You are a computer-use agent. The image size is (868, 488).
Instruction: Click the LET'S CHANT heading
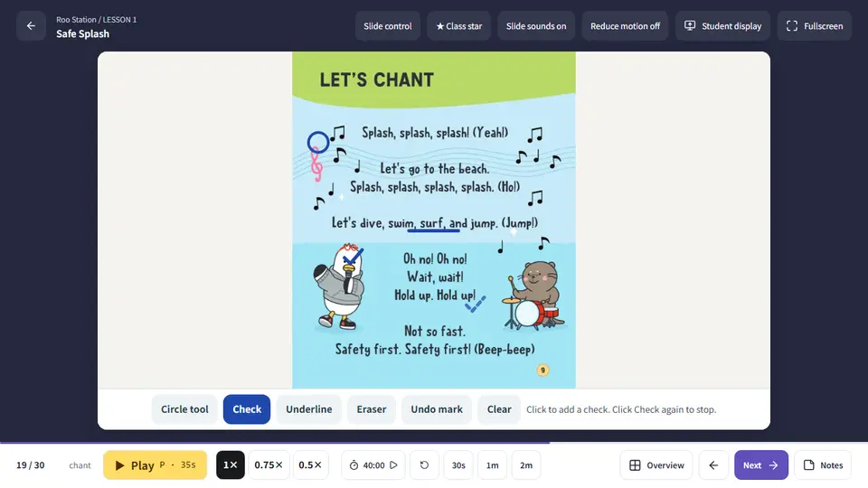(376, 80)
